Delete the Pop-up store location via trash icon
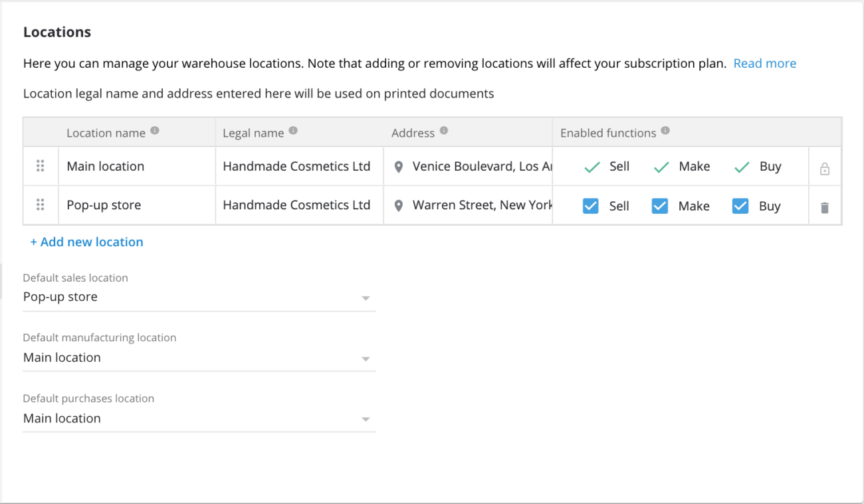Image resolution: width=864 pixels, height=504 pixels. [825, 207]
